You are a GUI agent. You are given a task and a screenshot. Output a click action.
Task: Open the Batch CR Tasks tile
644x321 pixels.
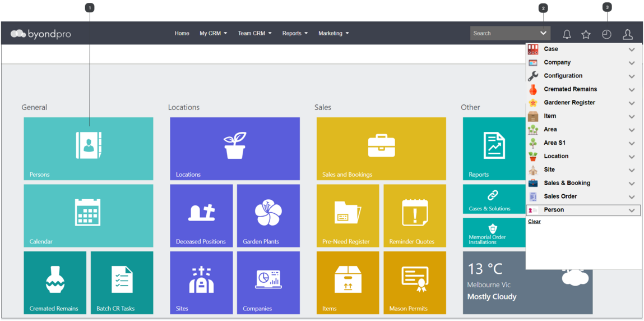(x=122, y=283)
